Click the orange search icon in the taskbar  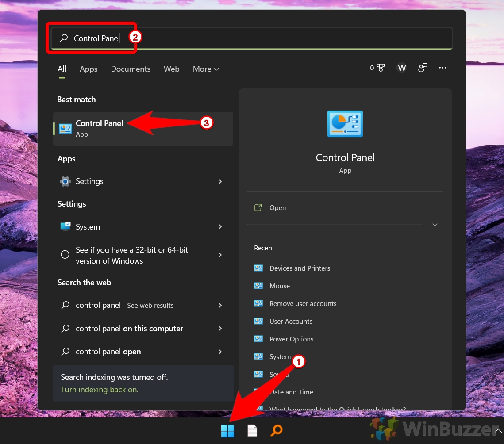click(277, 430)
